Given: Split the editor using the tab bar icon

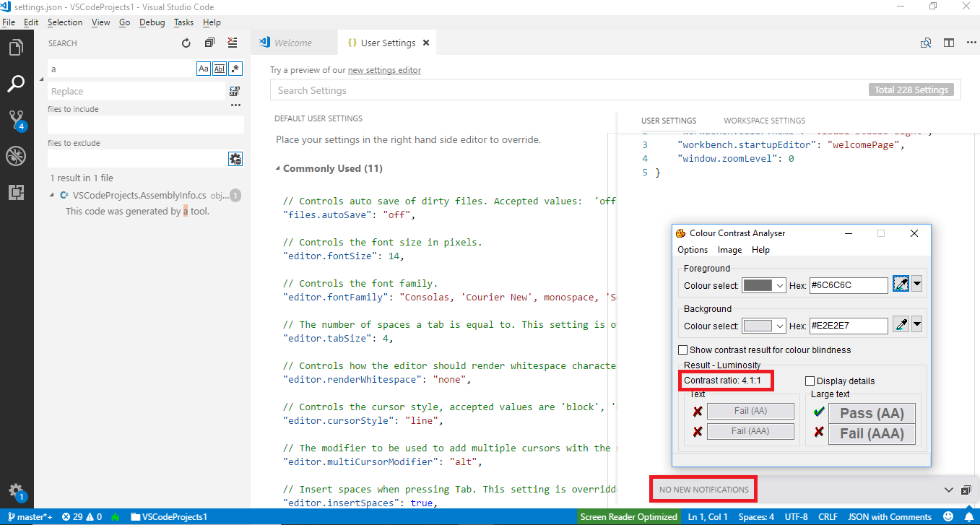Looking at the screenshot, I should tap(949, 43).
